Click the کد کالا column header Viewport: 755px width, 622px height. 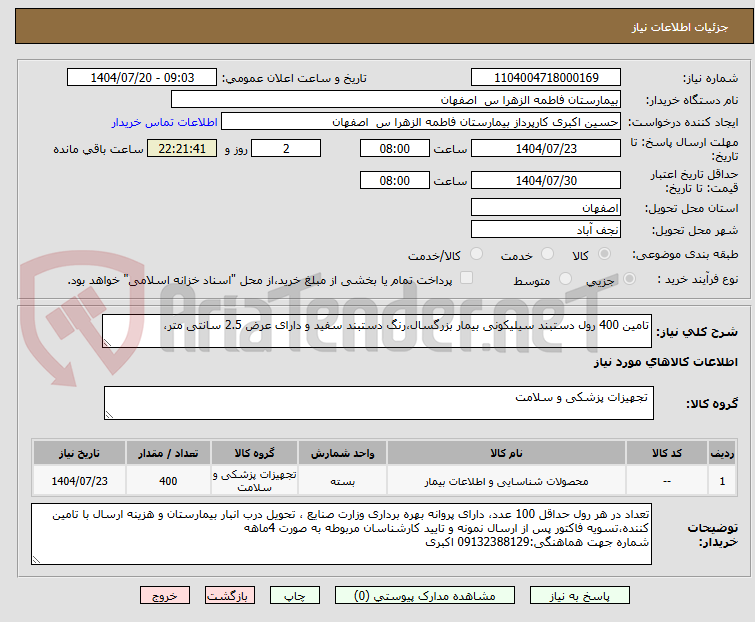point(667,453)
